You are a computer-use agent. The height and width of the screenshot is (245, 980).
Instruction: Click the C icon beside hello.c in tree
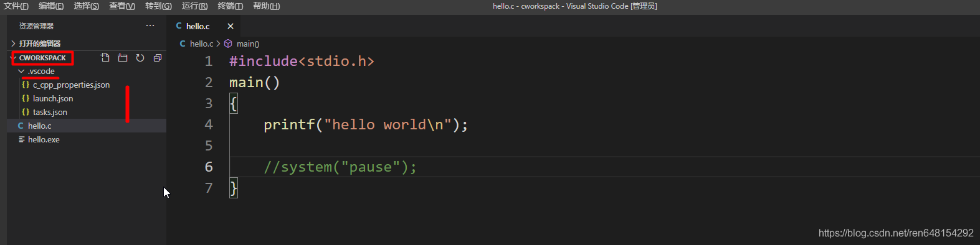point(21,126)
